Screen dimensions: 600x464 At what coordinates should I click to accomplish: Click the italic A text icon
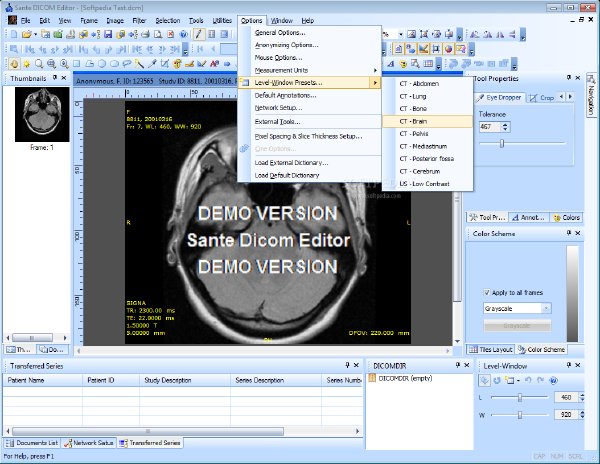pyautogui.click(x=391, y=64)
